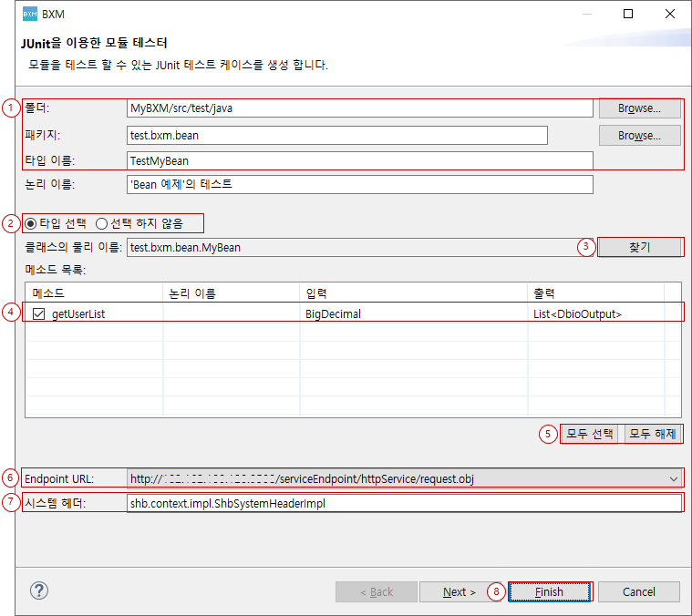Browse for the 패키지 package
Viewport: 692px width, 616px height.
[x=639, y=136]
